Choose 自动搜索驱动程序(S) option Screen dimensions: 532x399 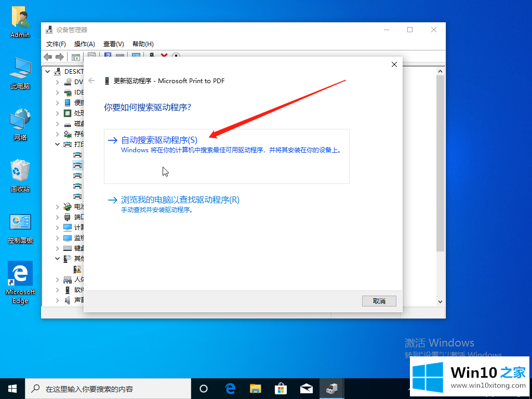coord(227,156)
